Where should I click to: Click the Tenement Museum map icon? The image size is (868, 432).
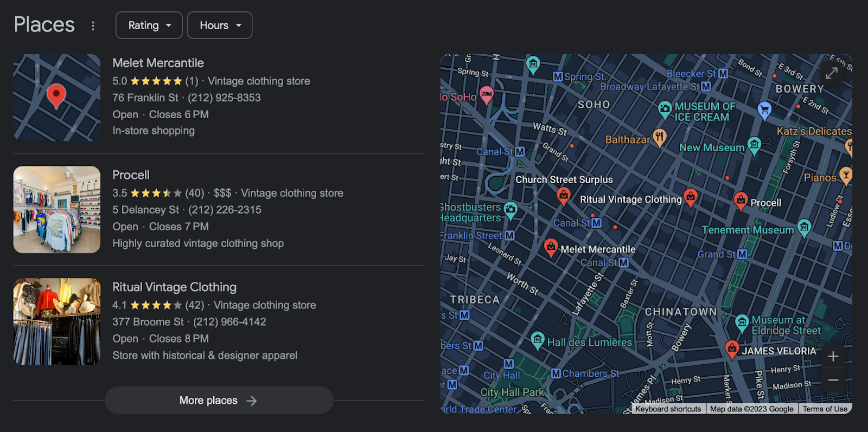tap(804, 228)
